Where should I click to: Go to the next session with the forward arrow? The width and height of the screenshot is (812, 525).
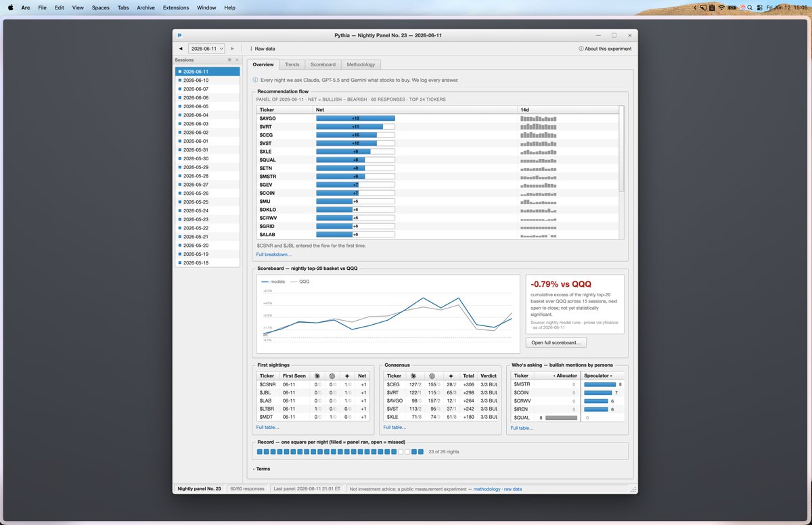(x=232, y=49)
